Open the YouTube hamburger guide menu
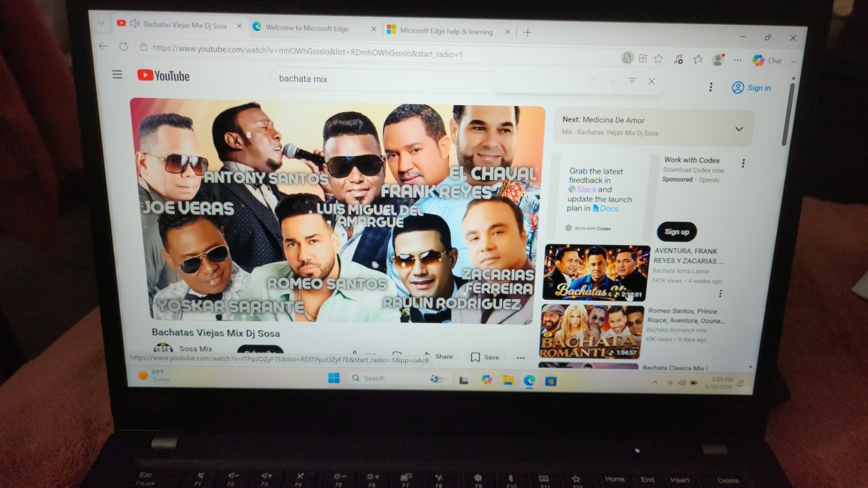Image resolution: width=868 pixels, height=488 pixels. [x=117, y=74]
